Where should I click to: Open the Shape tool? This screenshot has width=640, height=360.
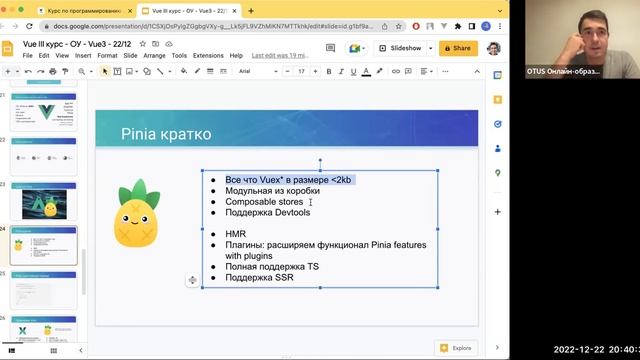point(147,71)
